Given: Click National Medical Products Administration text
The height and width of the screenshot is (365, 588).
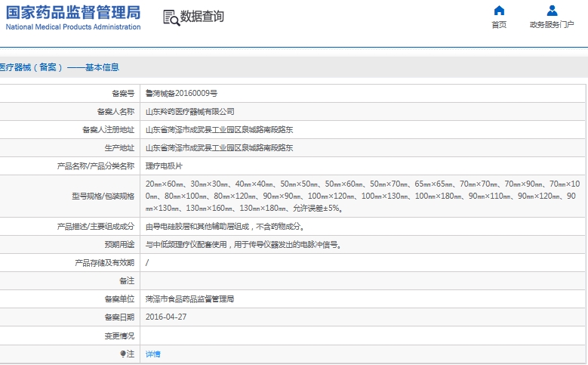Looking at the screenshot, I should coord(73,27).
